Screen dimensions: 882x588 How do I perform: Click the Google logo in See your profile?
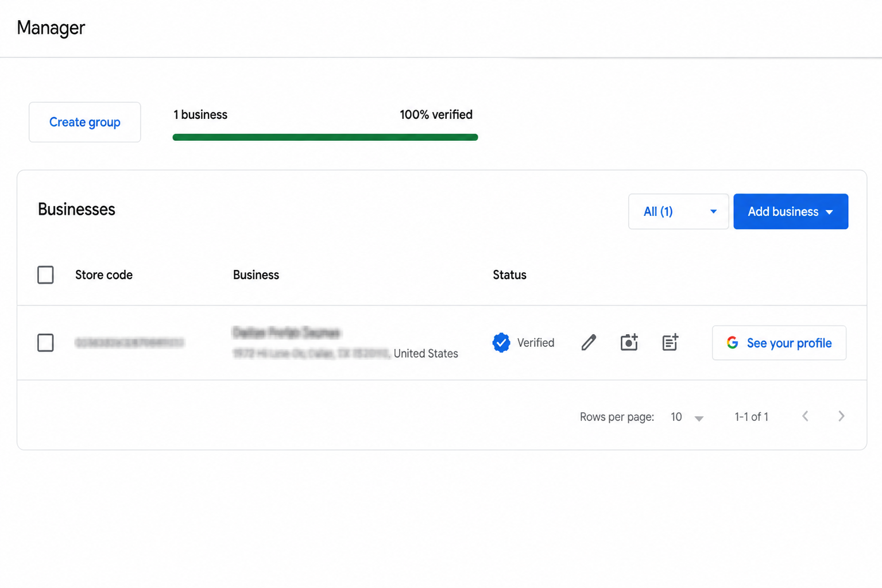(x=732, y=343)
